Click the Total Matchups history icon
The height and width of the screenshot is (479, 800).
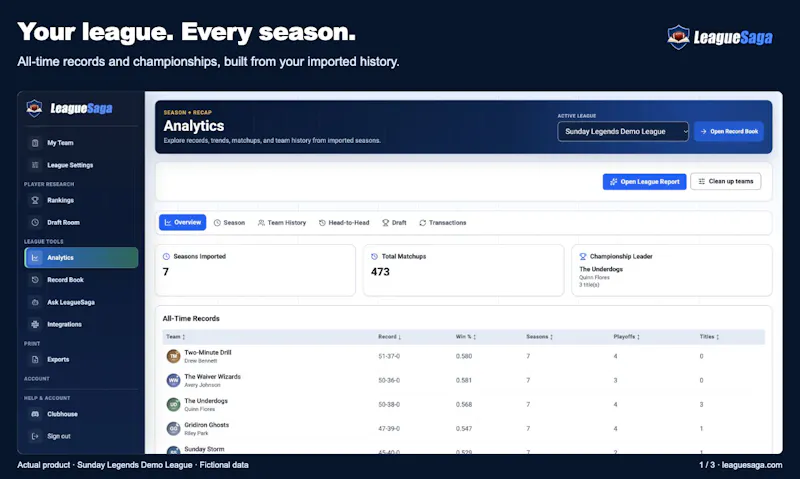[374, 256]
